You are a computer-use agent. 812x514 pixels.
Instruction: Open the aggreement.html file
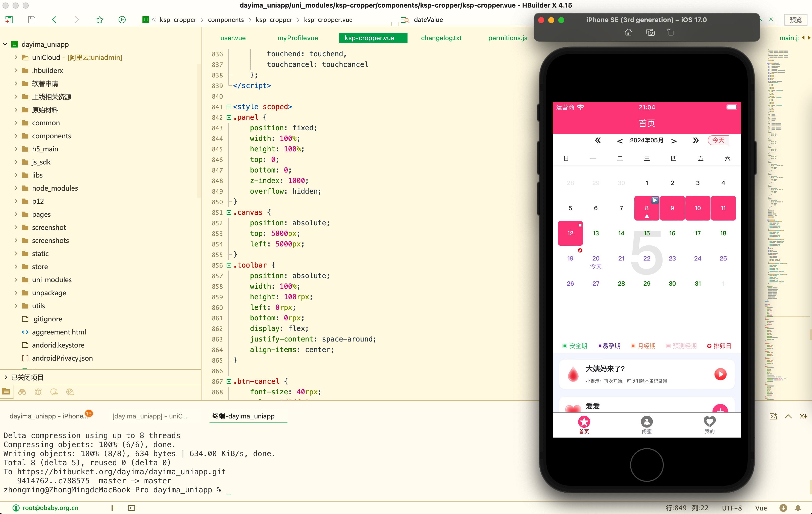coord(59,332)
